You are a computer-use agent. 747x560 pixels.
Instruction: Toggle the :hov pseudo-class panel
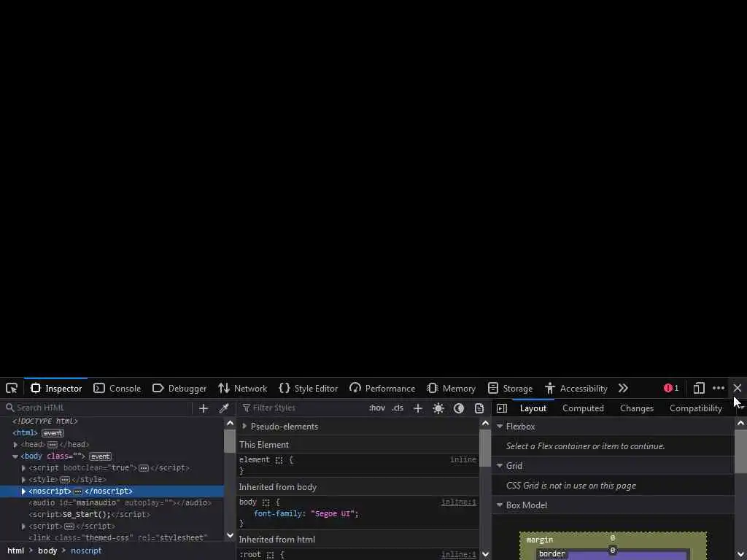[377, 408]
